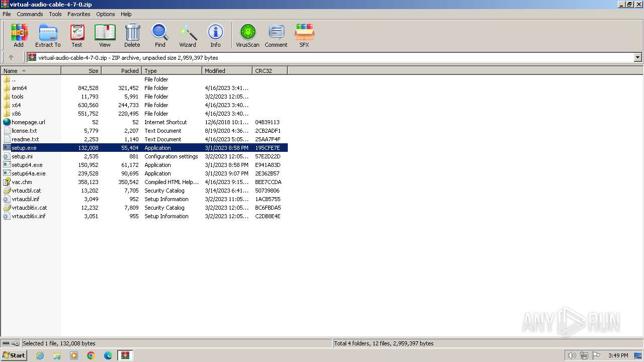Open the Tools menu
644x362 pixels.
[55, 14]
